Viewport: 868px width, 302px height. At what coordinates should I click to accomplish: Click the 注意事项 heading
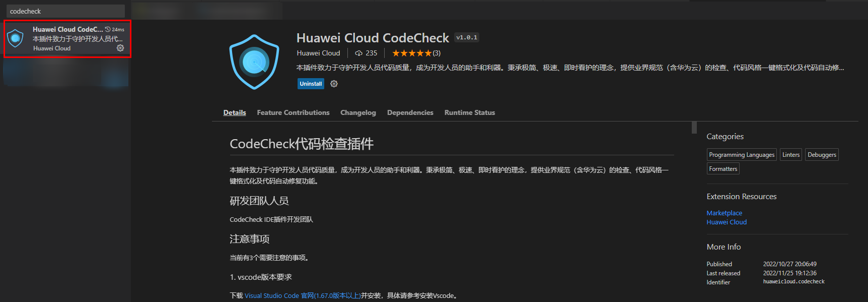[249, 238]
